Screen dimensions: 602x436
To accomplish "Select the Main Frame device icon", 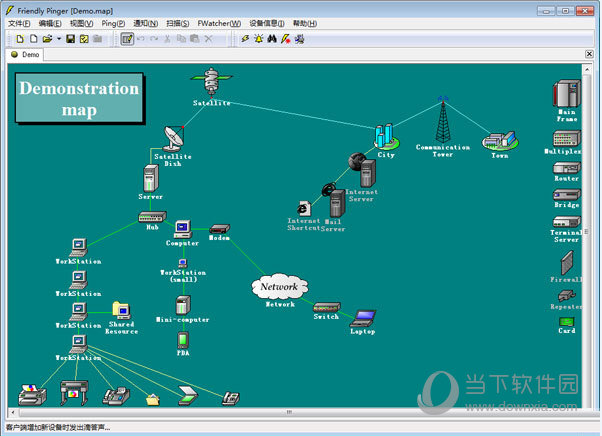I will 566,96.
